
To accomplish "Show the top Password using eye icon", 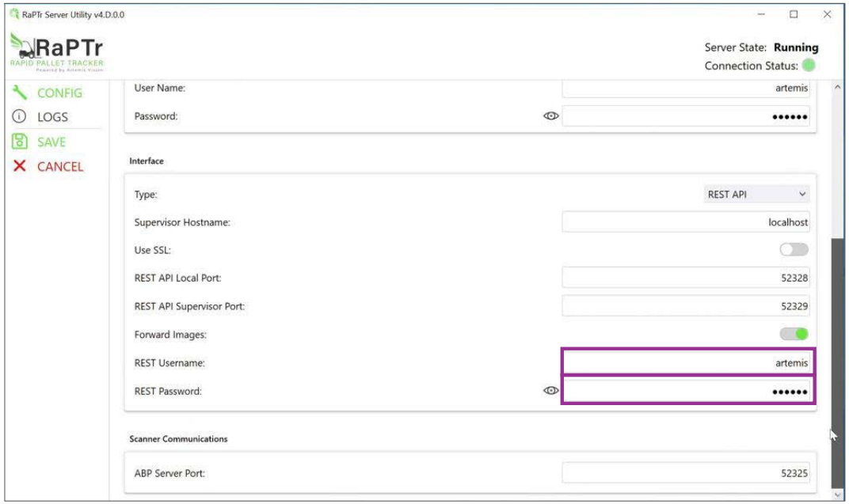I will click(x=550, y=116).
